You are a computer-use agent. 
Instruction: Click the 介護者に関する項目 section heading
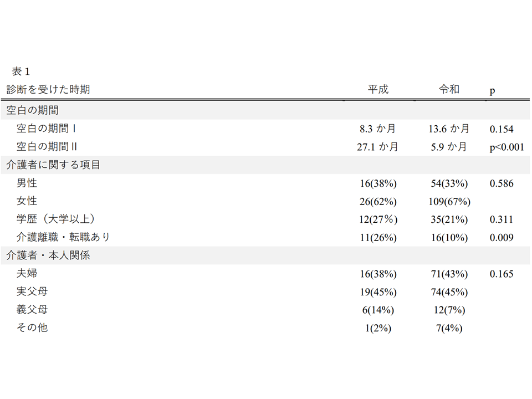[x=53, y=165]
